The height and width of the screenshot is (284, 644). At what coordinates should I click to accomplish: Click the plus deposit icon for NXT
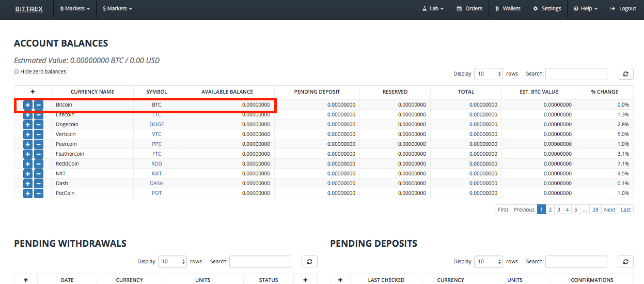(x=28, y=174)
